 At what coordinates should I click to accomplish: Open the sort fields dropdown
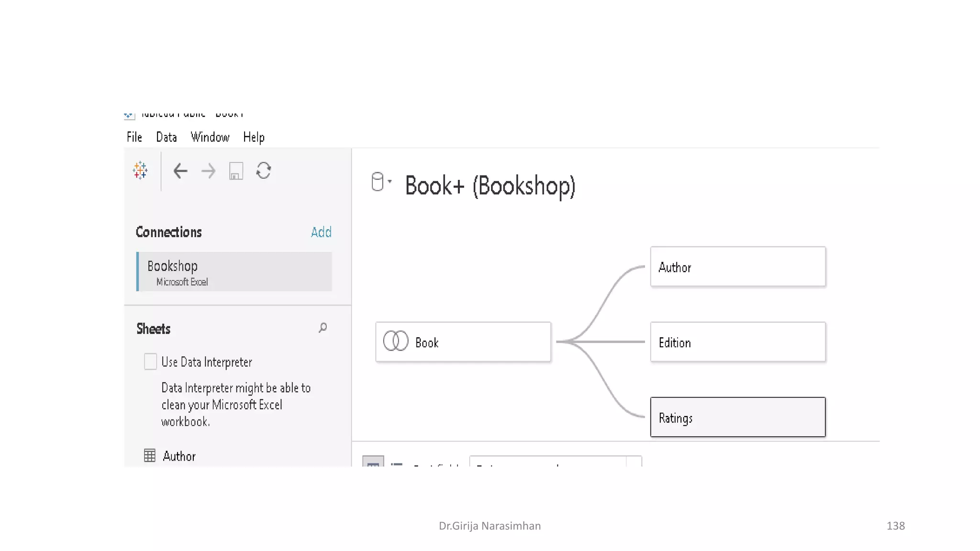tap(555, 462)
